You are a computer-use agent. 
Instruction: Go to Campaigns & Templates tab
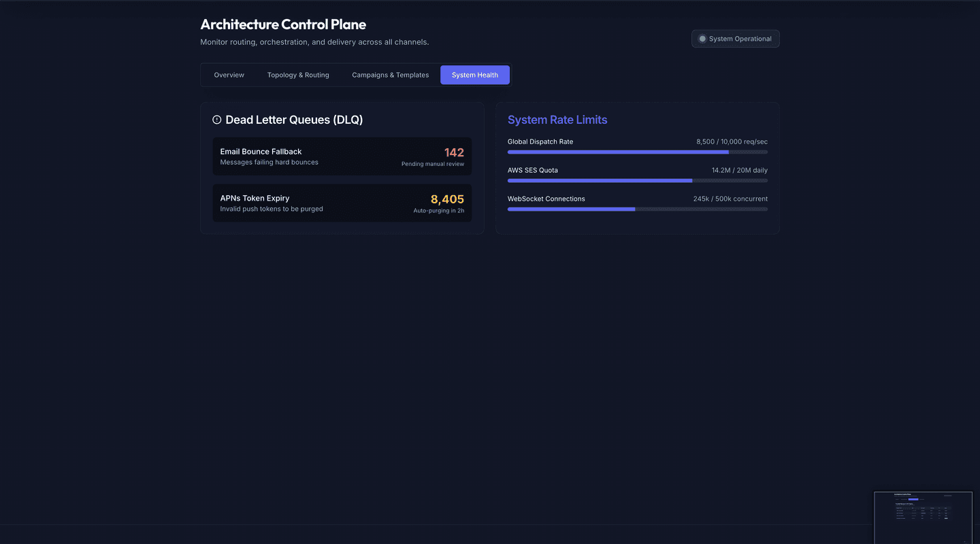[x=390, y=75]
